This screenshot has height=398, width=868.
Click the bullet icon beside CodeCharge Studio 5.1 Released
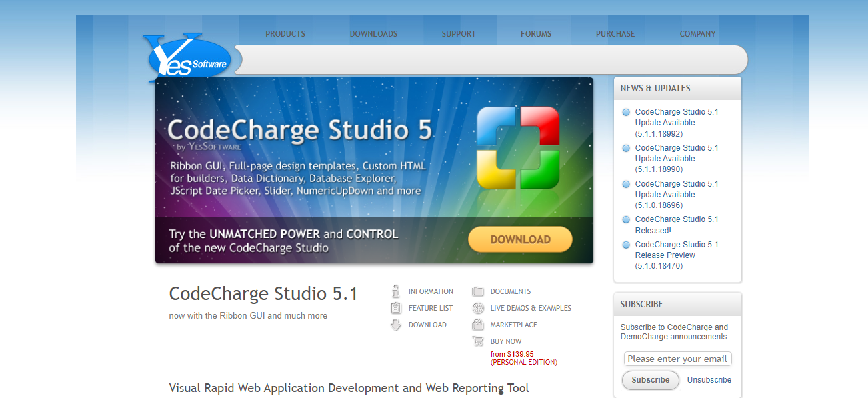[x=625, y=219]
